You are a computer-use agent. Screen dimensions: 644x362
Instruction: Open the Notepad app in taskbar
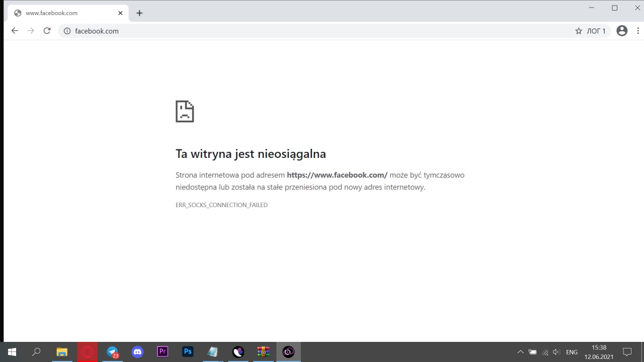tap(213, 352)
